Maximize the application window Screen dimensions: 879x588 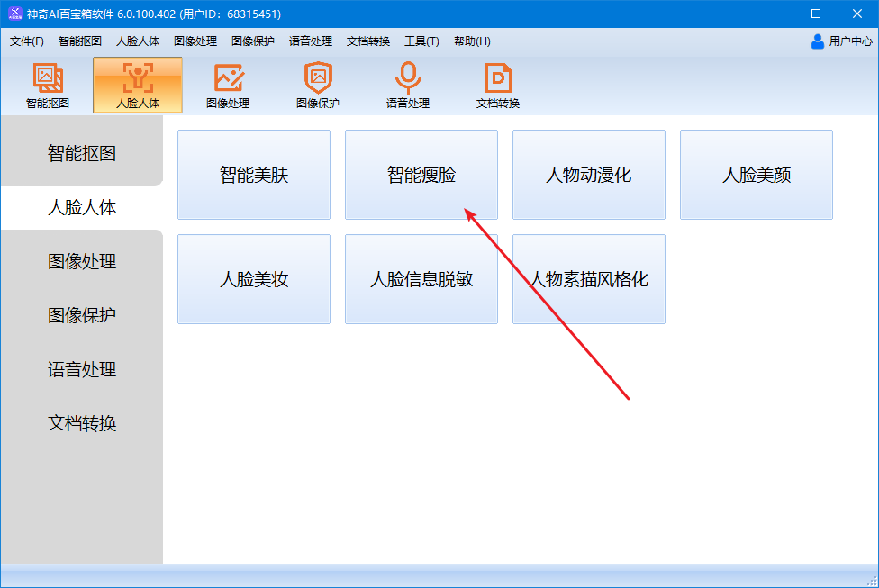(816, 14)
